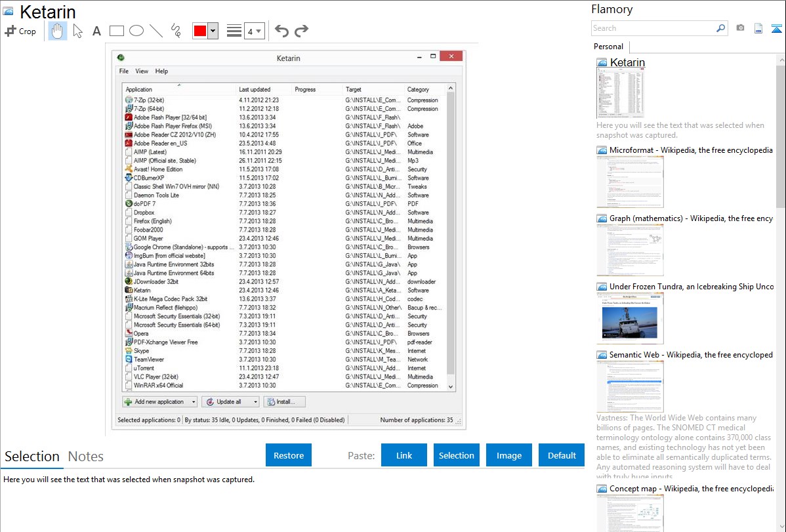
Task: Open the icebreaking ship snapshot thumbnail
Action: [630, 318]
